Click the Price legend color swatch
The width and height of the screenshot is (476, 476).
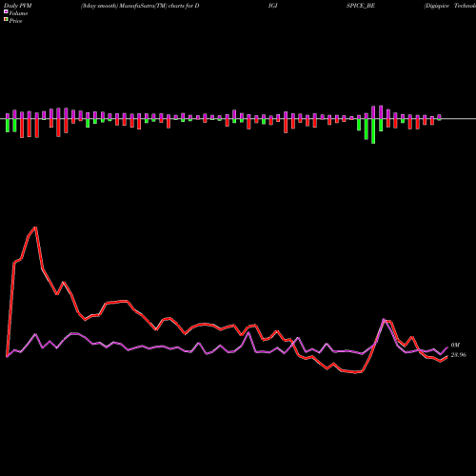(6, 20)
